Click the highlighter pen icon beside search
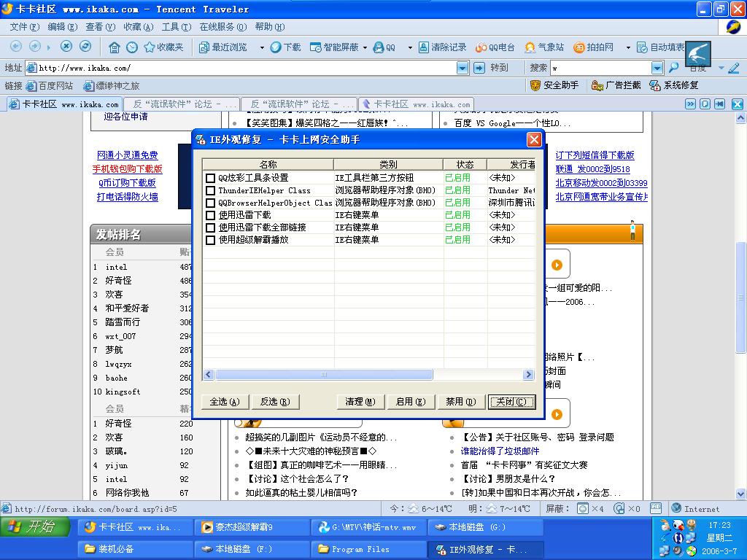 (x=734, y=68)
